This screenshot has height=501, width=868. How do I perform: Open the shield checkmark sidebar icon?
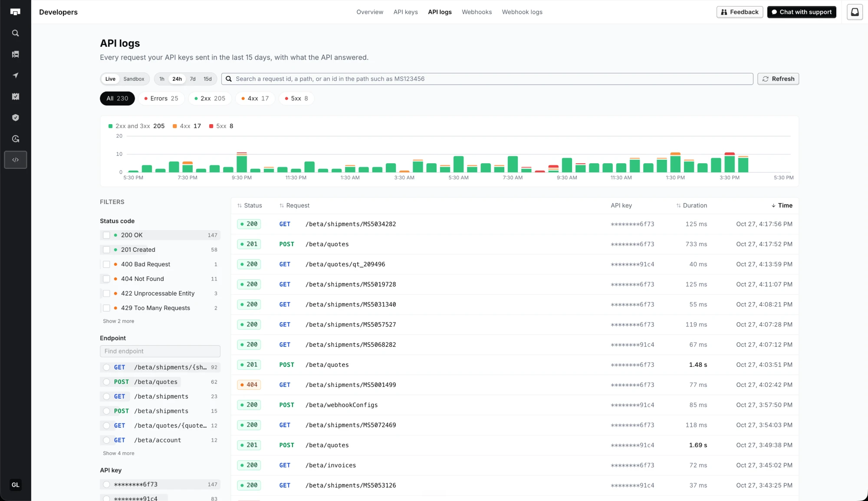click(16, 118)
